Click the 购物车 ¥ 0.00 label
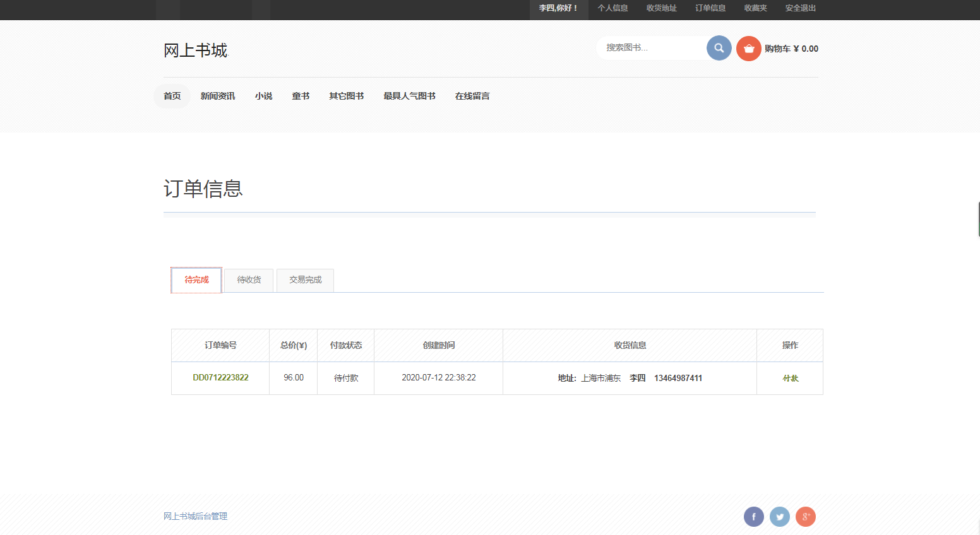This screenshot has width=980, height=535. 791,49
